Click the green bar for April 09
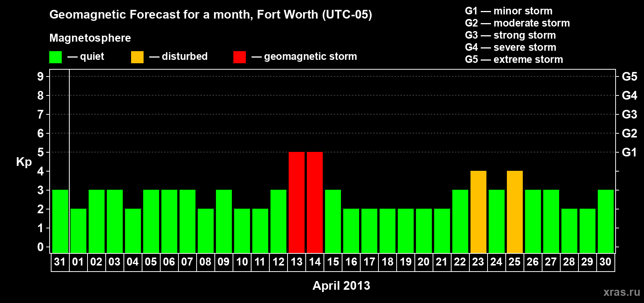Viewport: 644px width, 303px height. pos(224,221)
